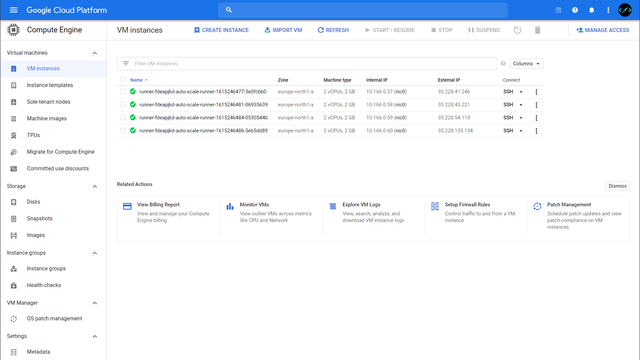Click the Patch Management icon
This screenshot has width=640, height=360.
[537, 207]
